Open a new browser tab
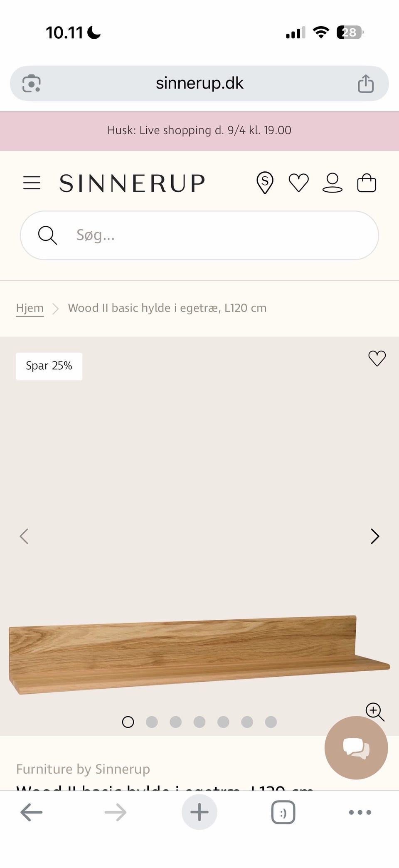Screen dimensions: 399x868 point(199,812)
